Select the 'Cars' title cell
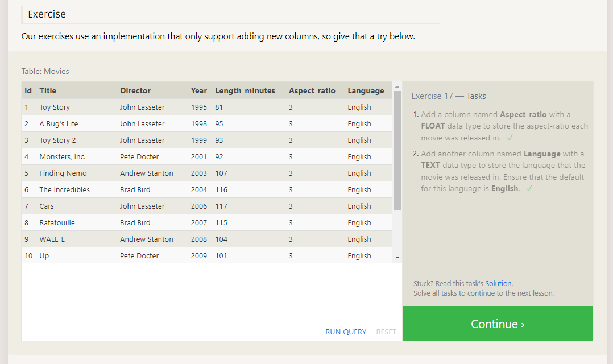Image resolution: width=613 pixels, height=364 pixels. coord(47,206)
